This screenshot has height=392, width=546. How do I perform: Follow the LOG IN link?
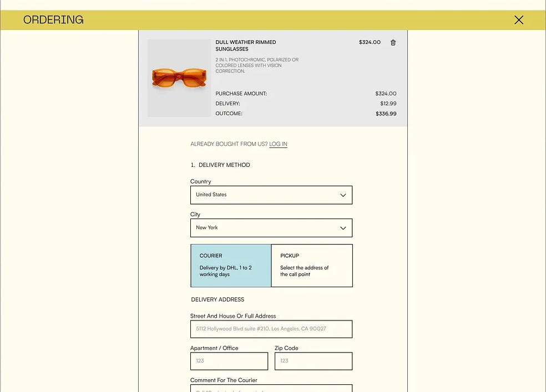[278, 144]
